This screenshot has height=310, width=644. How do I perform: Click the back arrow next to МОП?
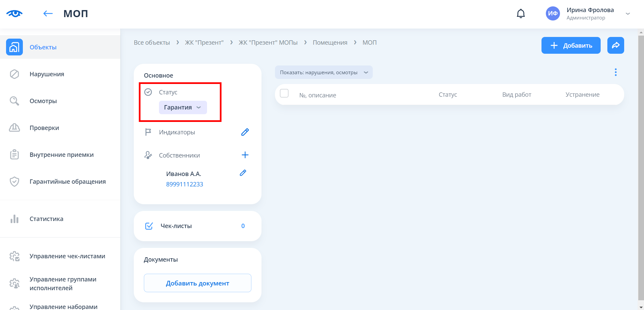tap(48, 13)
